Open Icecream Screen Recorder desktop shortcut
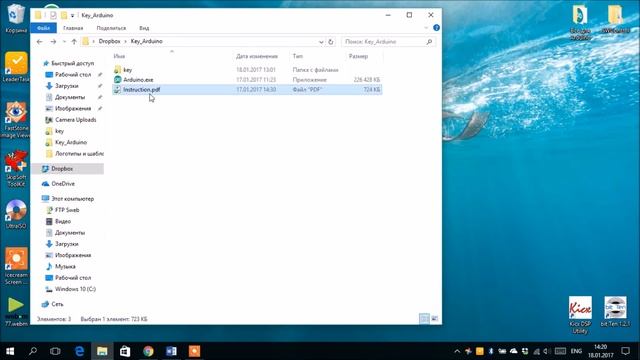 16,266
